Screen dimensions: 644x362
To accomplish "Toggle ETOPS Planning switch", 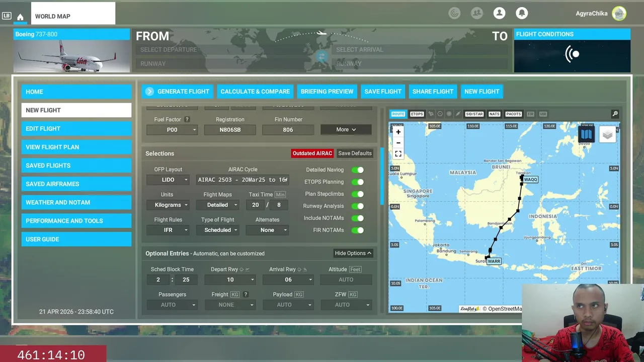I will (x=357, y=182).
